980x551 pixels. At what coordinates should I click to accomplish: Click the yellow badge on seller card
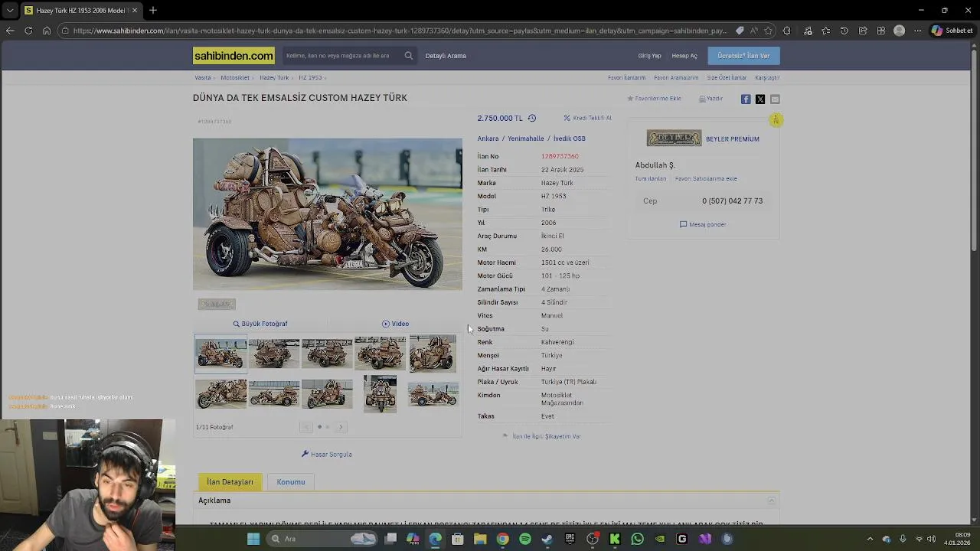click(776, 120)
